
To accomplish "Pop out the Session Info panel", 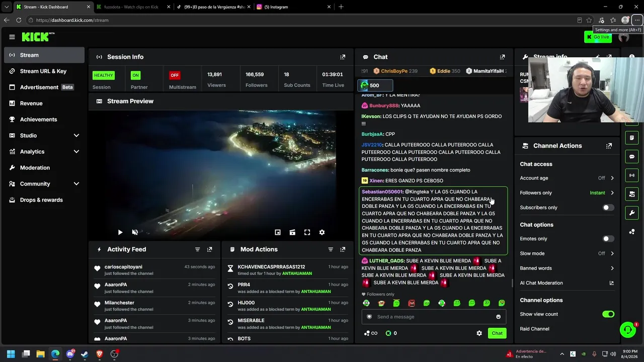I will [x=343, y=57].
